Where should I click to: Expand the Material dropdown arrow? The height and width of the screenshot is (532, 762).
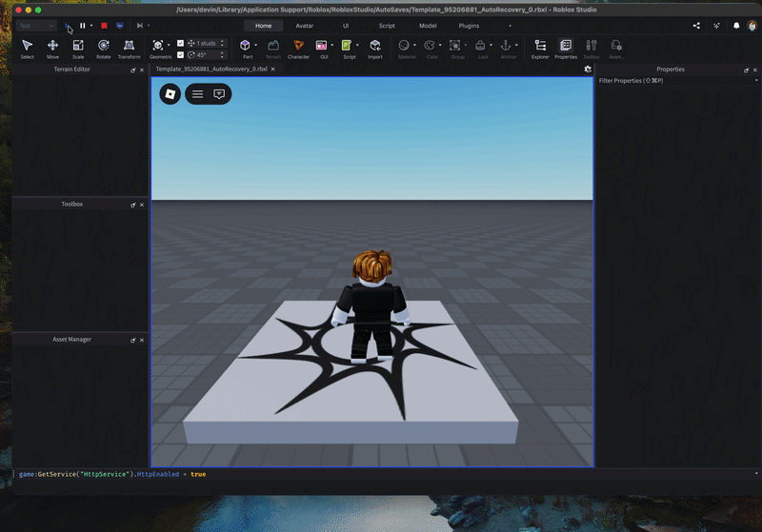click(414, 45)
